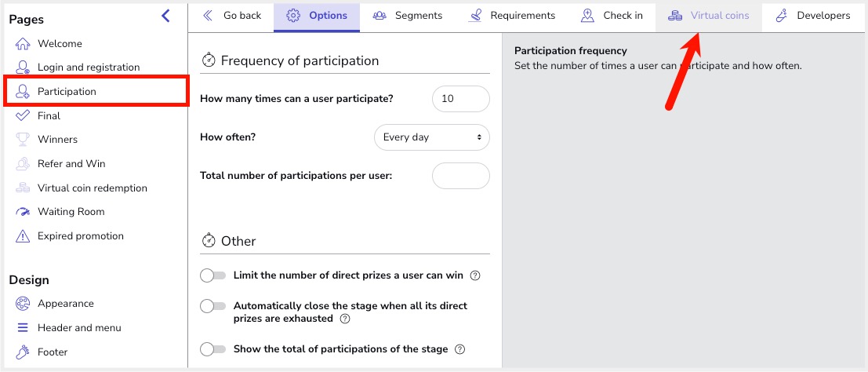Viewport: 868px width, 372px height.
Task: Turn on Show total of participations
Action: (212, 349)
